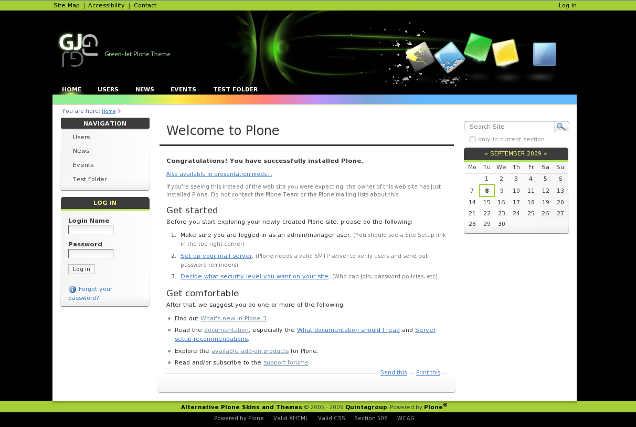Open Plone link in the green footer
Screen dimensions: 636x427
point(435,407)
